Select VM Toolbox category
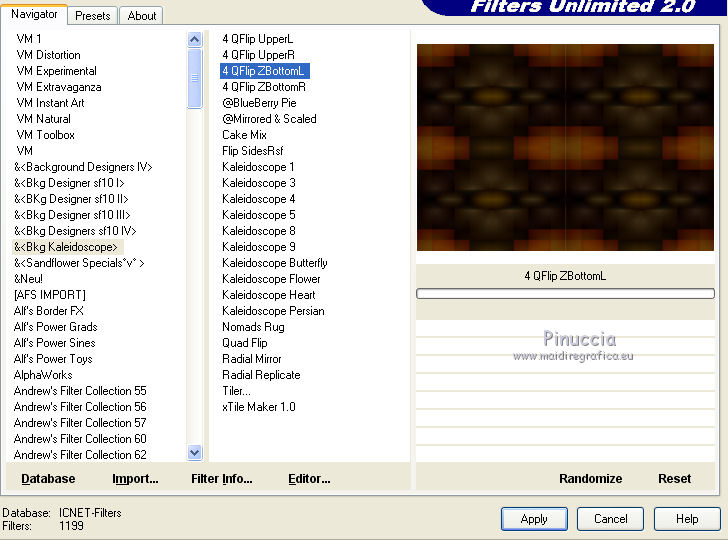 (x=46, y=135)
